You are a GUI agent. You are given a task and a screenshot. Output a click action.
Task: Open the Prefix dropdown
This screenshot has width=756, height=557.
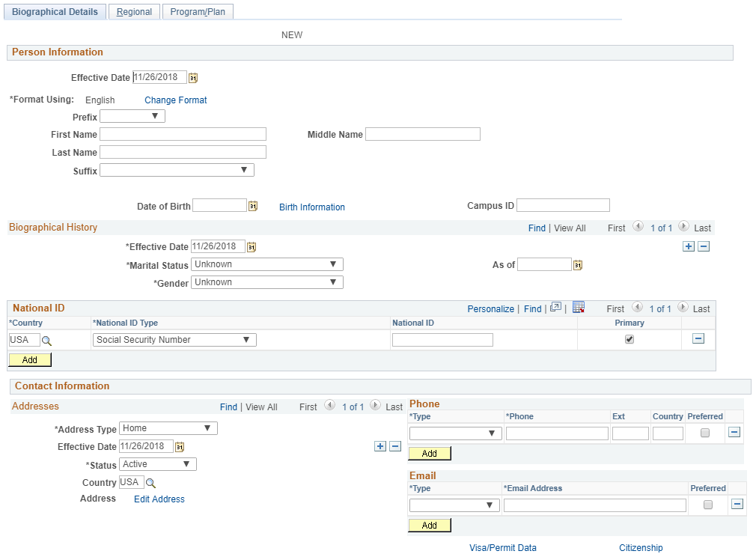click(x=132, y=116)
